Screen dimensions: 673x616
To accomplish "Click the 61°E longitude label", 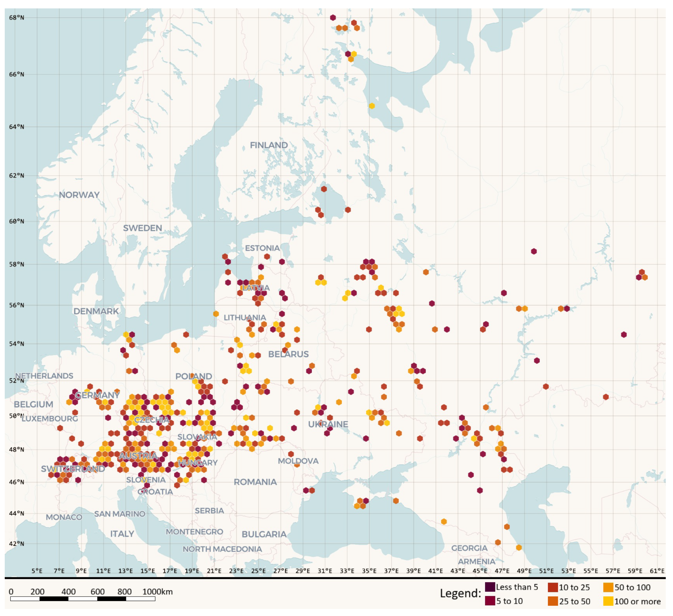I will pos(657,571).
